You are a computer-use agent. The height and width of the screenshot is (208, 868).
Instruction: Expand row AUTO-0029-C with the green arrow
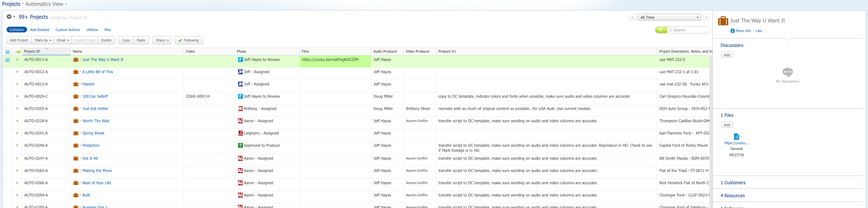(17, 97)
